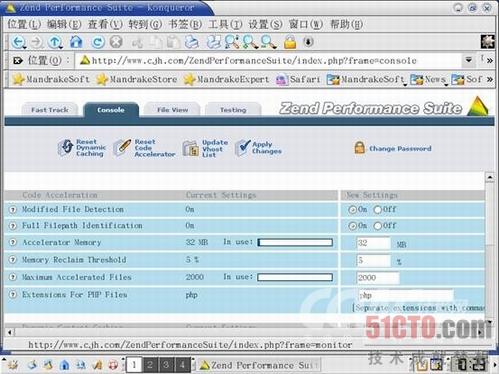Set Modified File Detection to Off
499x374 pixels.
(378, 210)
